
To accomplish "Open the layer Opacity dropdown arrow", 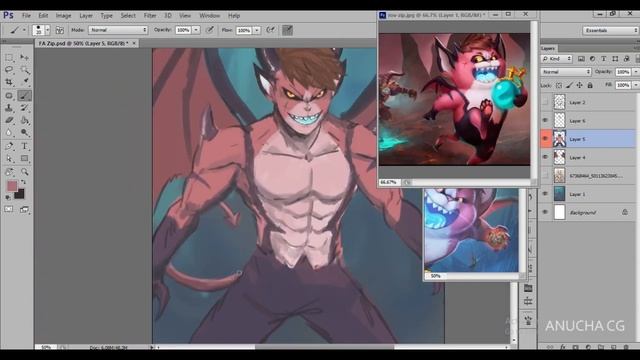I will click(x=636, y=72).
